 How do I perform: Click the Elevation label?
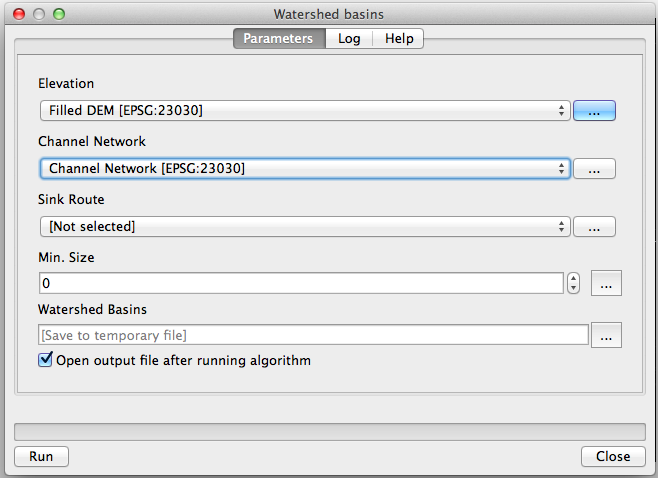pos(66,84)
